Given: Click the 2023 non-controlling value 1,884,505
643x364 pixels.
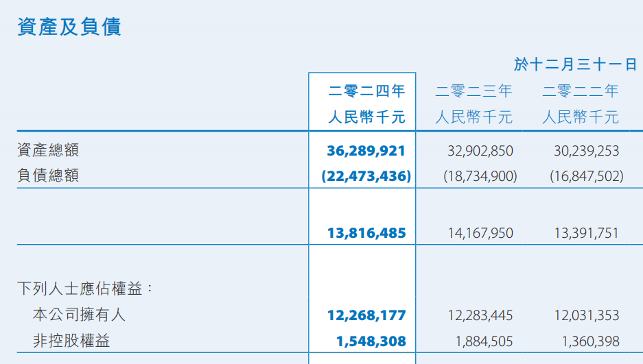Looking at the screenshot, I should point(484,341).
